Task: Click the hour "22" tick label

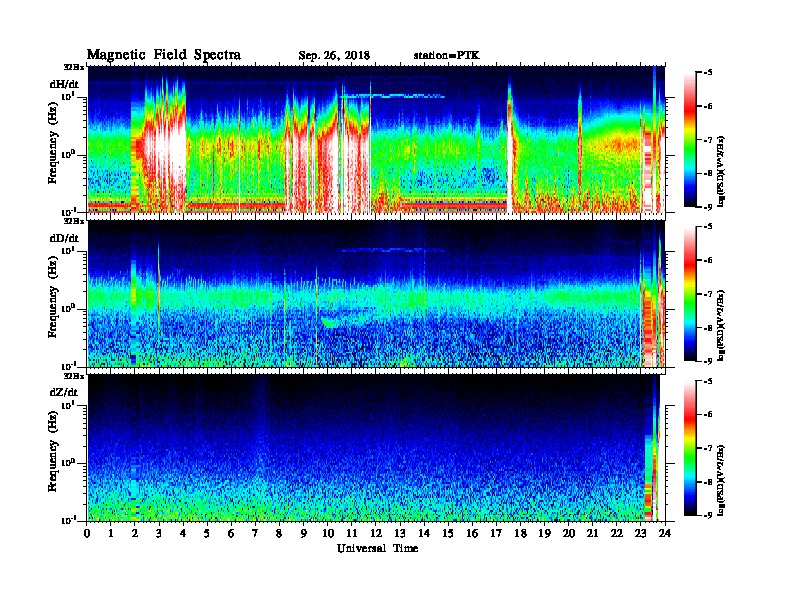Action: coord(616,533)
